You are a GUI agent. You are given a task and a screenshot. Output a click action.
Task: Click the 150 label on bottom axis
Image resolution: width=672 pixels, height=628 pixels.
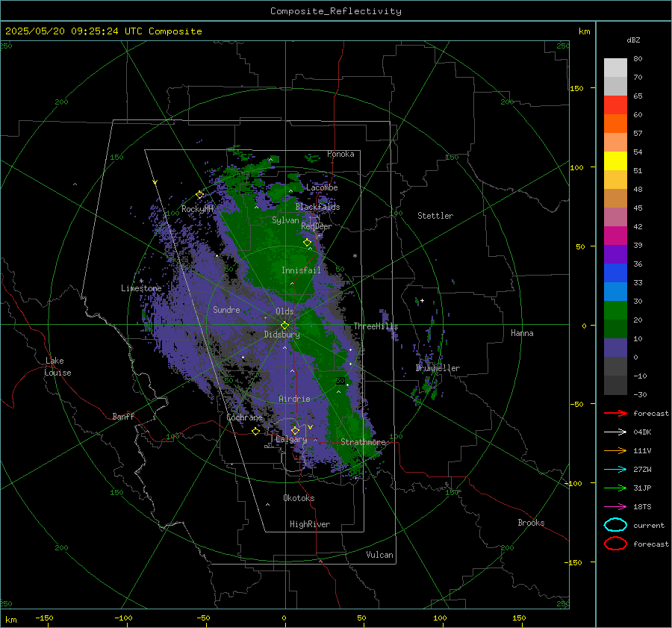point(519,618)
